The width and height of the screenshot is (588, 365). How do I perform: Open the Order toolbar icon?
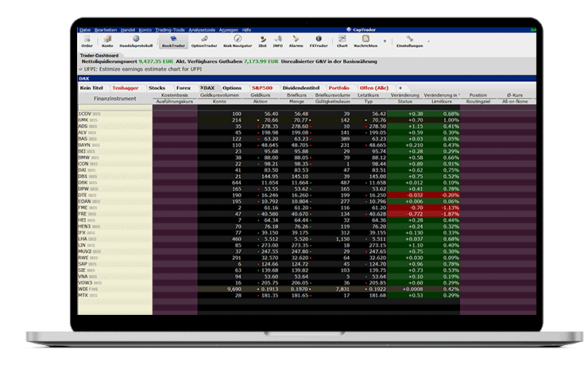point(87,41)
